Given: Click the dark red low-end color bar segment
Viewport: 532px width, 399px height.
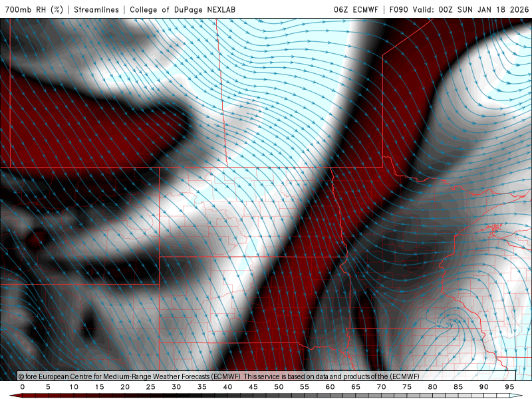Looking at the screenshot, I should click(29, 396).
